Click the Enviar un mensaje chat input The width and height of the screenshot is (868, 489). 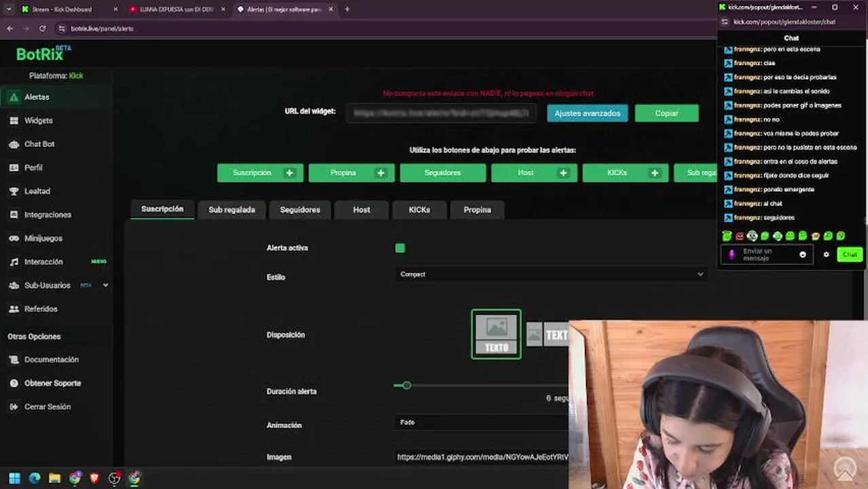tap(766, 255)
